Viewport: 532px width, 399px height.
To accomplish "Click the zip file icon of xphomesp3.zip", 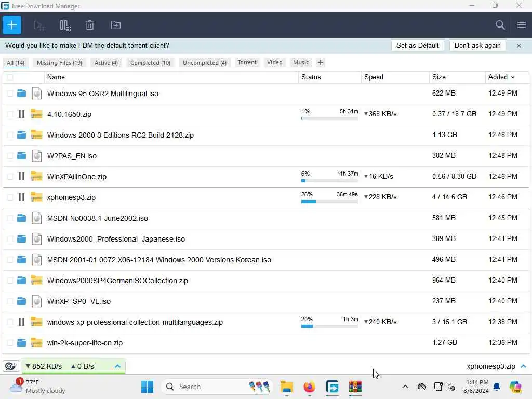I will click(37, 197).
